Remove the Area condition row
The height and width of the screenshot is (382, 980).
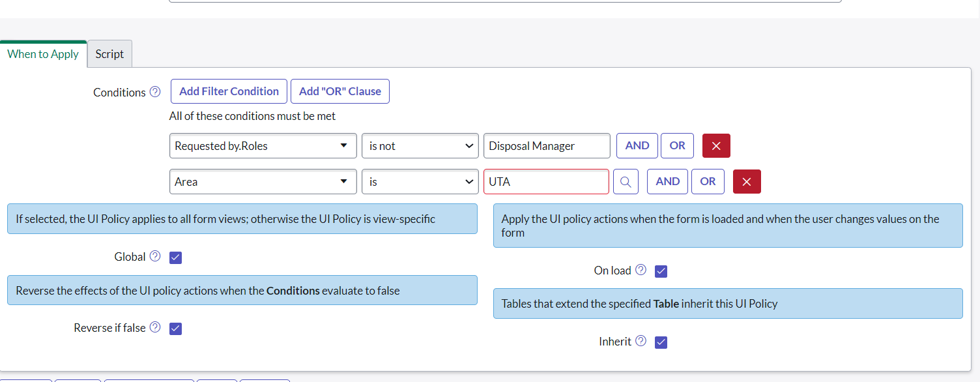(747, 182)
